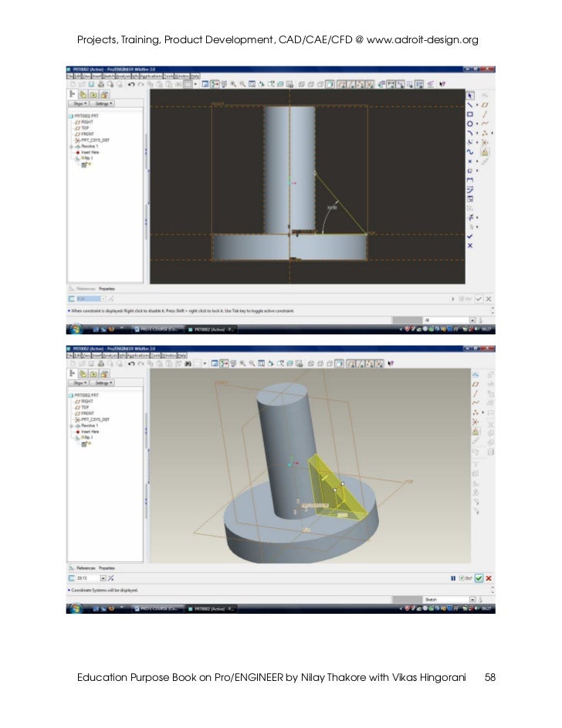This screenshot has height=728, width=562.
Task: Click the green checkmark to accept the rib
Action: click(x=479, y=578)
